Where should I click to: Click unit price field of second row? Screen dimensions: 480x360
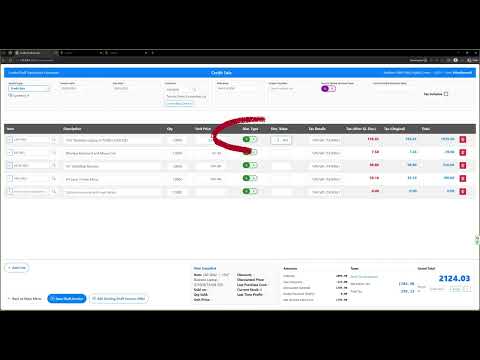[209, 153]
